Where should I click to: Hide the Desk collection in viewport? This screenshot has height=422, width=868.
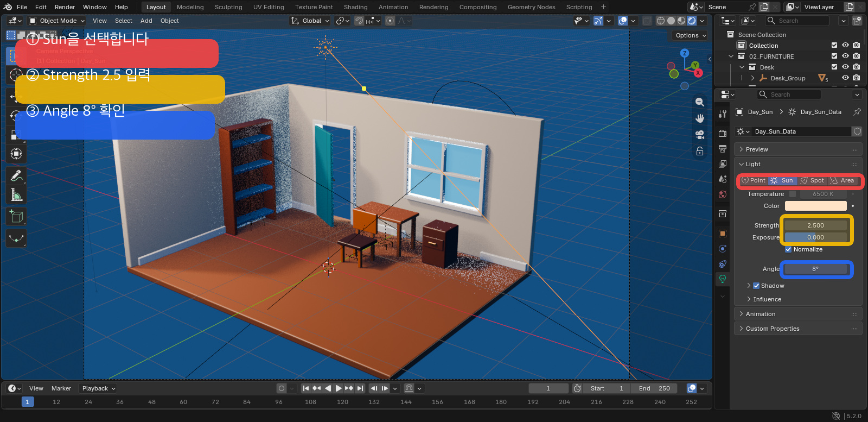click(x=845, y=67)
